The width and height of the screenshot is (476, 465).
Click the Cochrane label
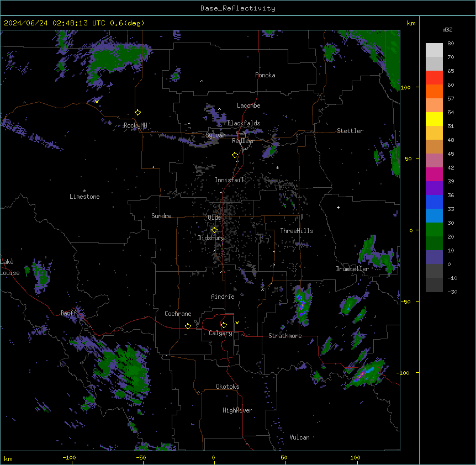pos(178,314)
